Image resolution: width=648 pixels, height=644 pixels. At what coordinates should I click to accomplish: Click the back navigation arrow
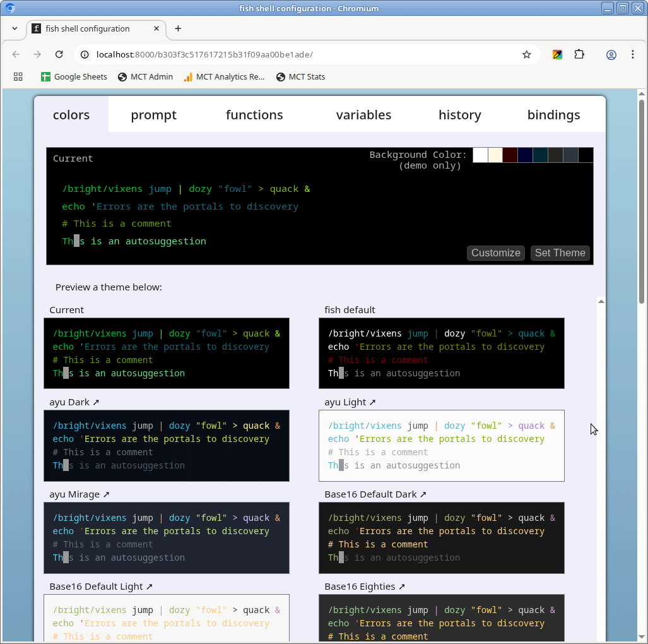16,54
